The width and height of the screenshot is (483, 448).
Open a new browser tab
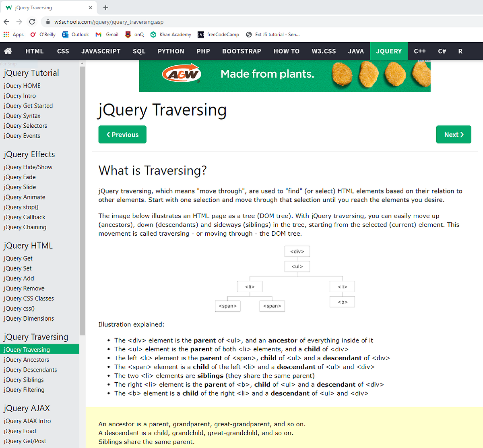pyautogui.click(x=105, y=7)
